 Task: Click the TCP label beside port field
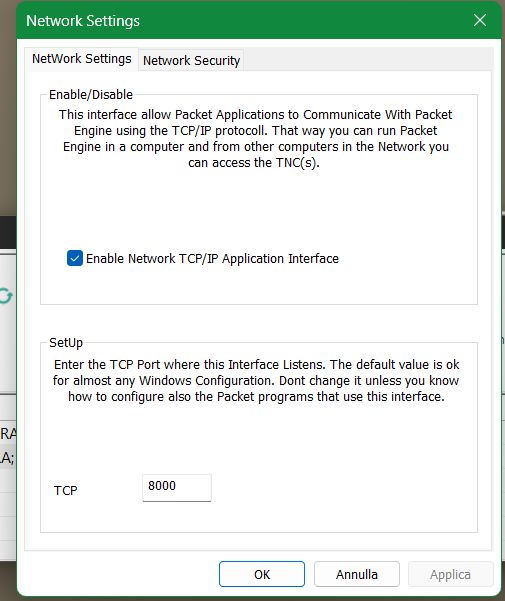pyautogui.click(x=66, y=490)
